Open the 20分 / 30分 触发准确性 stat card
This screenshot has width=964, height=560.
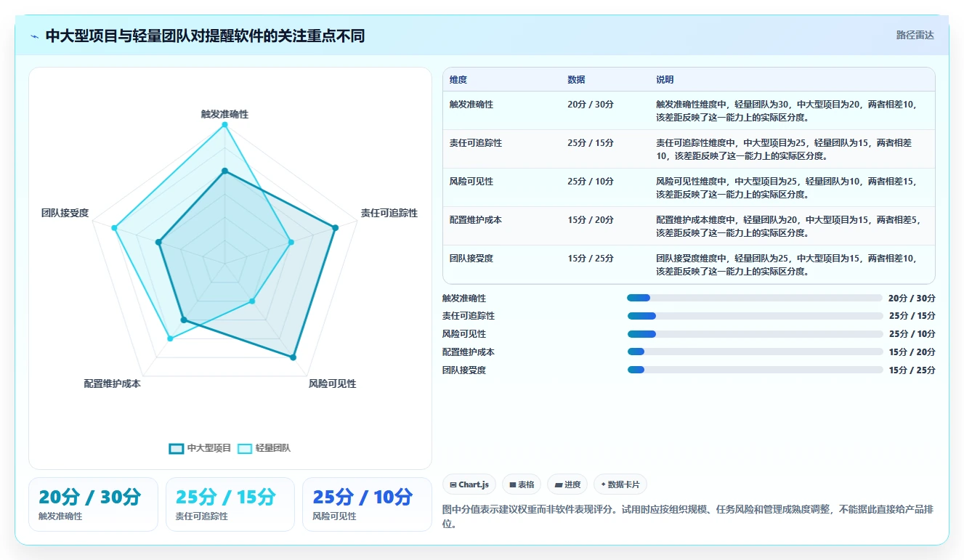93,504
